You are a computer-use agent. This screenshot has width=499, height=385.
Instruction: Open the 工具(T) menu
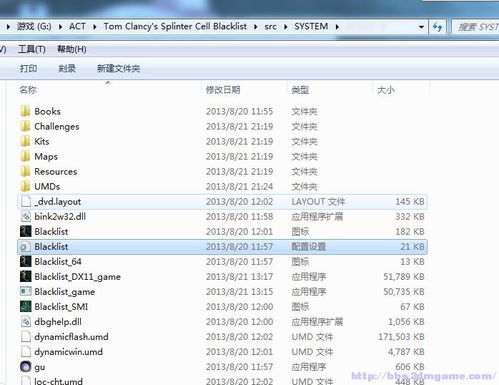tap(32, 49)
